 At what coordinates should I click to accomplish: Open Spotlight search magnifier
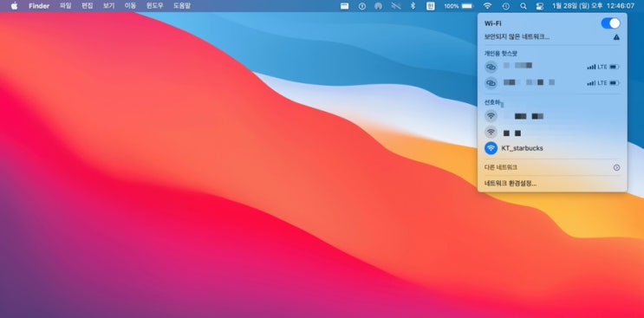523,6
